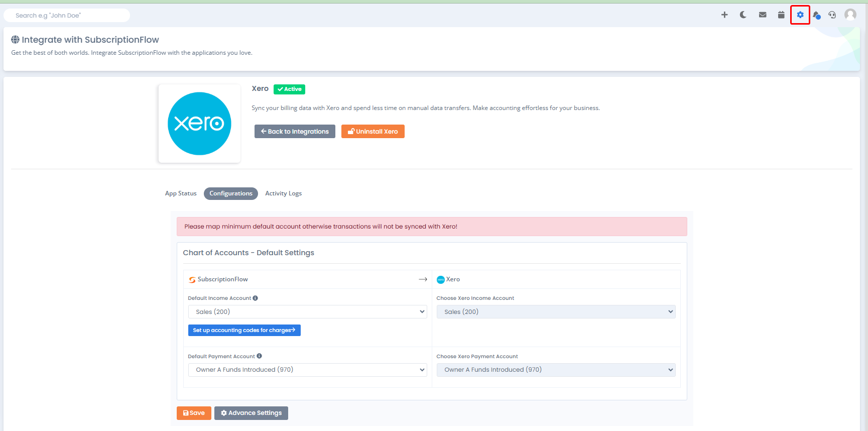Expand Default Income Account dropdown
Viewport: 868px width, 431px height.
(x=308, y=312)
